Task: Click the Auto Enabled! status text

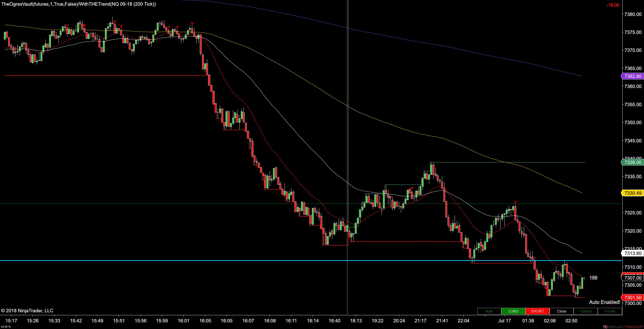Action: 604,302
